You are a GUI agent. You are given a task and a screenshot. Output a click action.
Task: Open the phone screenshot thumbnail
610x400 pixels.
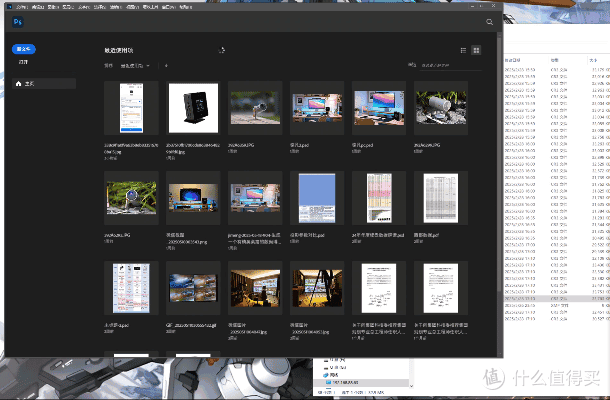click(x=131, y=108)
